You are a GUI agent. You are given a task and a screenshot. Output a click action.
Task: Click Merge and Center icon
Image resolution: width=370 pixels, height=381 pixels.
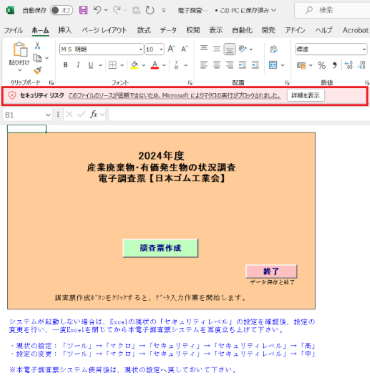273,65
